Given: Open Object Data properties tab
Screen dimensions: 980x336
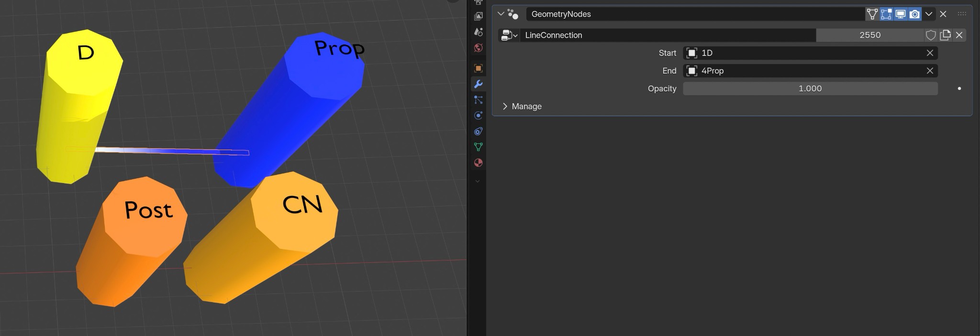Looking at the screenshot, I should pos(478,147).
